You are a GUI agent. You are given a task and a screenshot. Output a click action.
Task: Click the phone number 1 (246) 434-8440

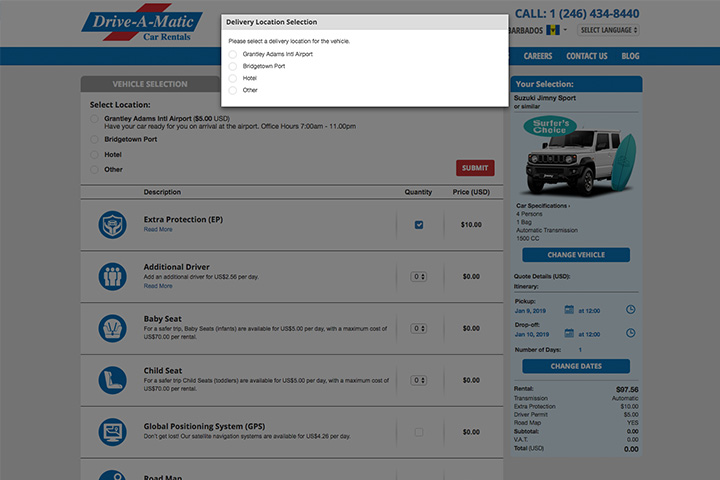(x=594, y=14)
